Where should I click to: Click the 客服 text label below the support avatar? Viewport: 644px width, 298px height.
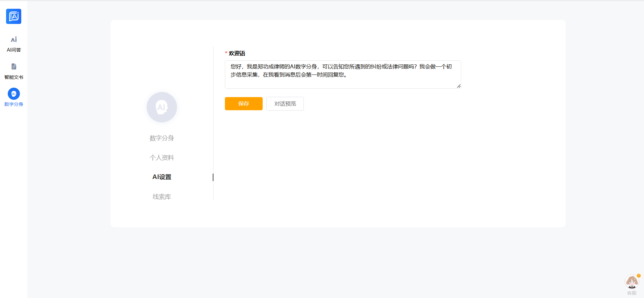[x=632, y=293]
